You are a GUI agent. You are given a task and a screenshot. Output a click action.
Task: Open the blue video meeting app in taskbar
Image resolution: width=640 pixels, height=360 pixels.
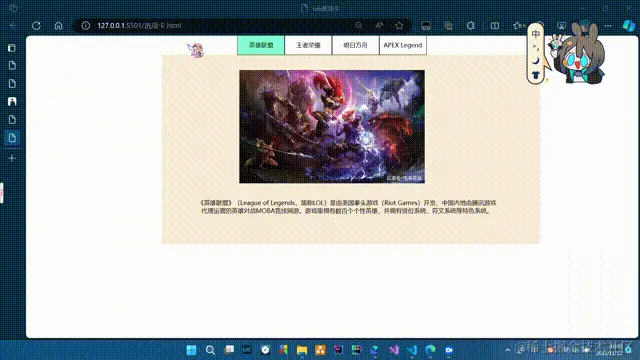[449, 350]
